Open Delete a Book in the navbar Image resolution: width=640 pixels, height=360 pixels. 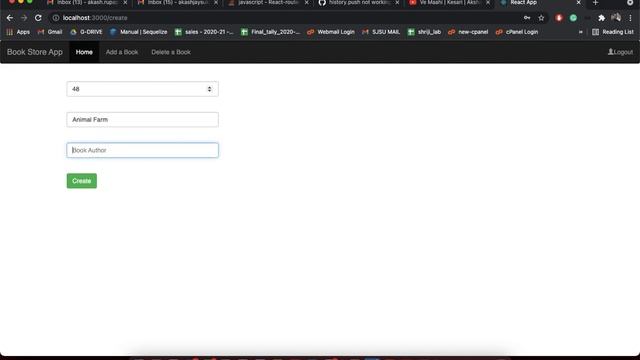point(171,52)
